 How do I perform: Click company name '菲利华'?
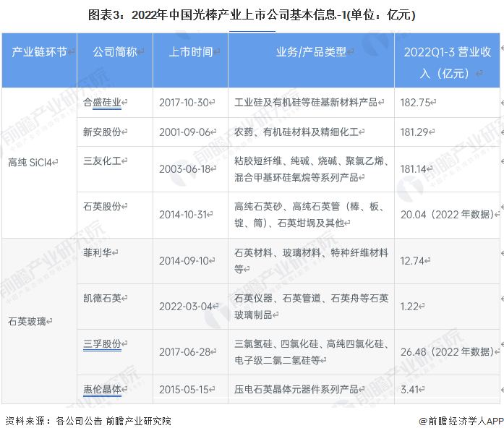[98, 252]
